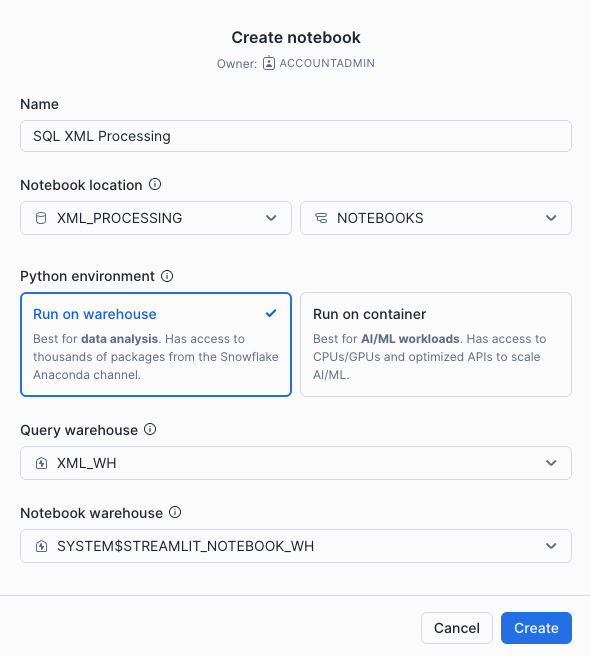Click the schema icon beside NOTEBOOKS
Screen dimensions: 590x656
(x=321, y=218)
